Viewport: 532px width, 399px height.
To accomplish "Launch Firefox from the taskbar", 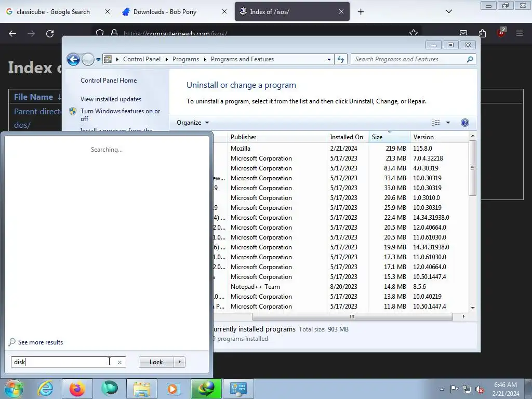I will coord(77,389).
